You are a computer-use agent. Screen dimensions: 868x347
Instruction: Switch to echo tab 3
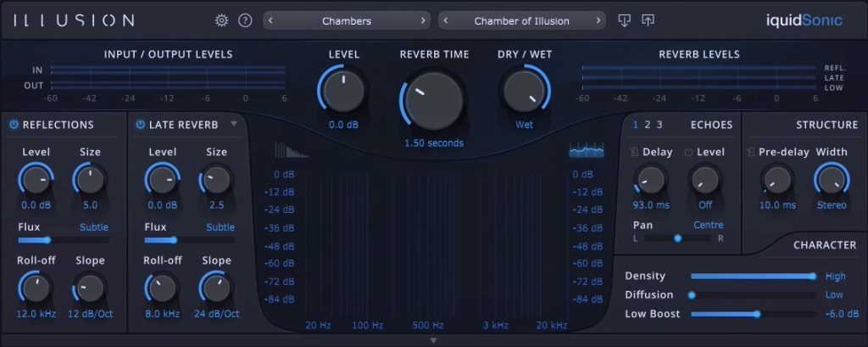pos(659,125)
